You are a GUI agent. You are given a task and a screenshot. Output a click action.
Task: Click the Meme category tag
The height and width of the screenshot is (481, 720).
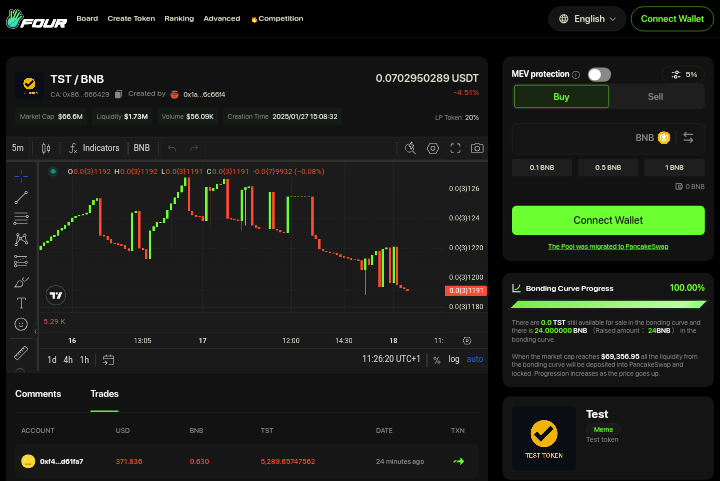[603, 430]
